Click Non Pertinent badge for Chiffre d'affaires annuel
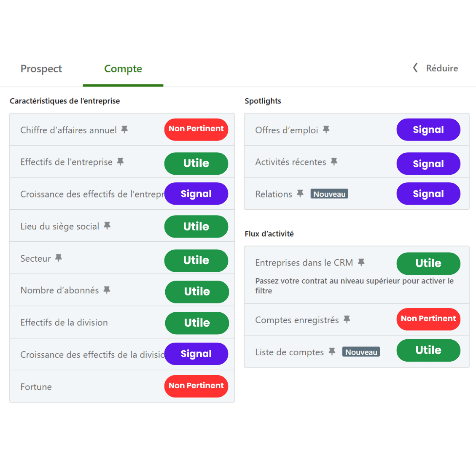The width and height of the screenshot is (476, 476). point(196,129)
